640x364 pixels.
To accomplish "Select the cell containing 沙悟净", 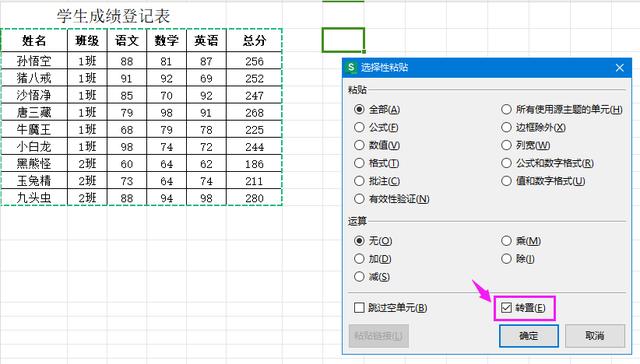I will click(x=34, y=95).
